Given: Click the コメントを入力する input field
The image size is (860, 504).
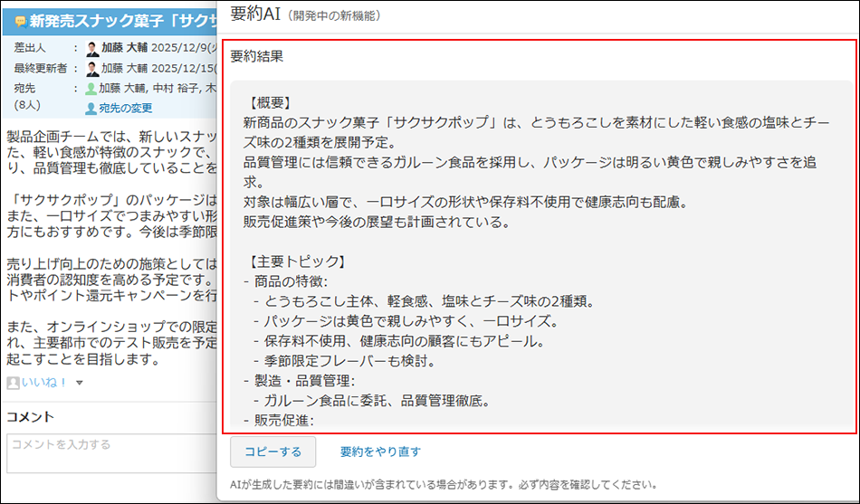Looking at the screenshot, I should coord(112,453).
